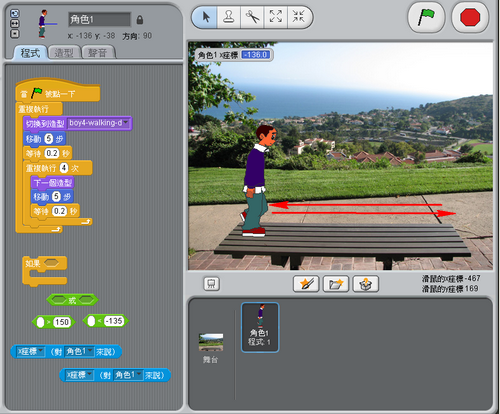
Task: Get a surprise sprite with gift box icon
Action: click(x=366, y=284)
